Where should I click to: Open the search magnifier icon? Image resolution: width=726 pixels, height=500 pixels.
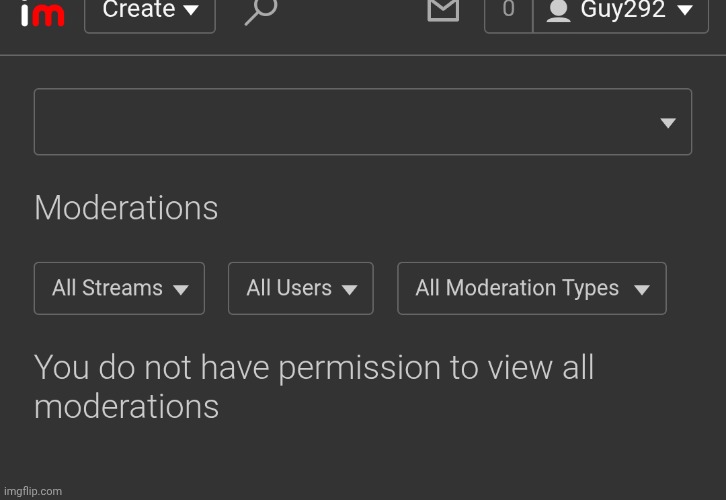pyautogui.click(x=260, y=12)
